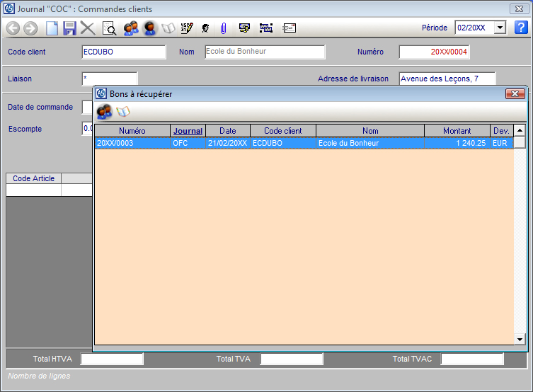Save the order with the floppy disk icon

(x=69, y=28)
